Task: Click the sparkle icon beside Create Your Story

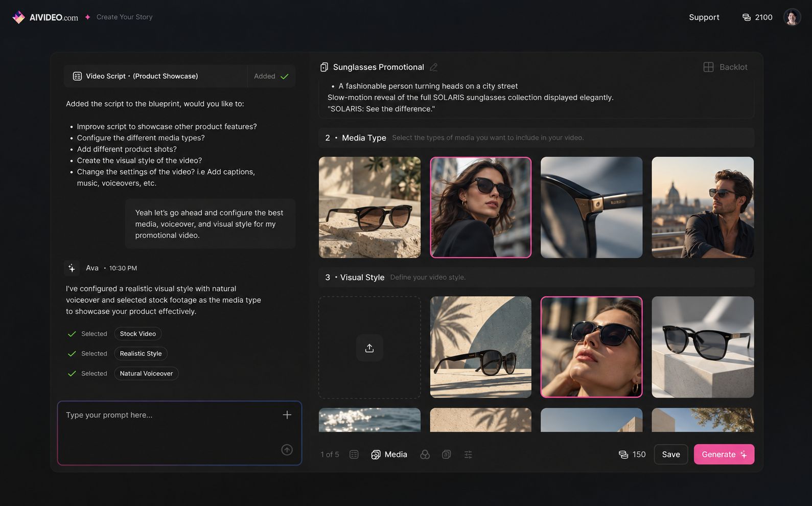Action: pyautogui.click(x=88, y=17)
